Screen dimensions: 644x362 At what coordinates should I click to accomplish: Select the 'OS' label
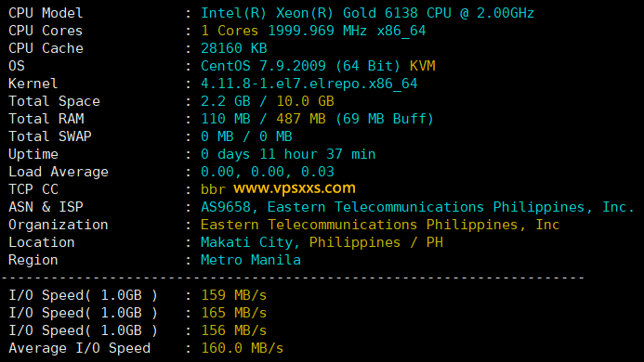[17, 66]
